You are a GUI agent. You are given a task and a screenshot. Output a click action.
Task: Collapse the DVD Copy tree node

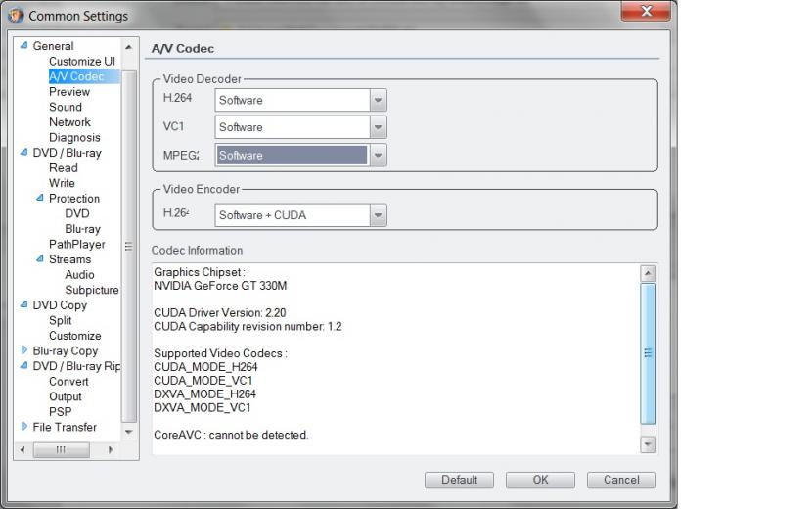point(23,304)
